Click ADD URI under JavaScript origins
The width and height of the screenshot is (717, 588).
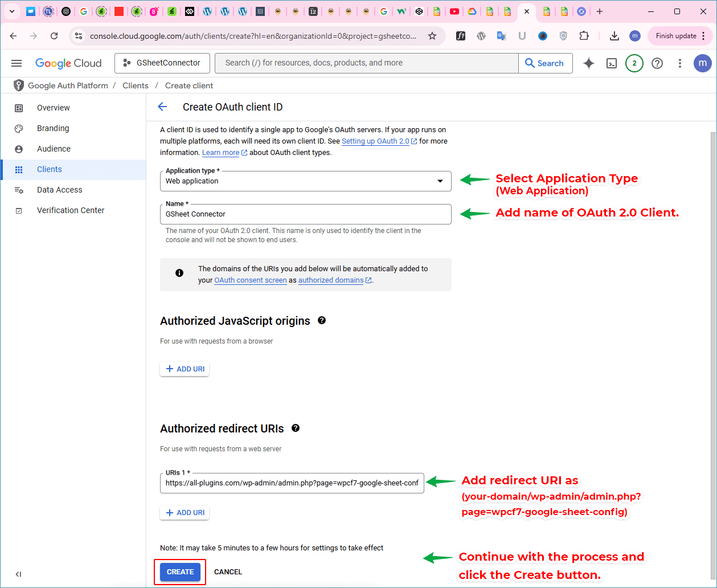tap(185, 369)
